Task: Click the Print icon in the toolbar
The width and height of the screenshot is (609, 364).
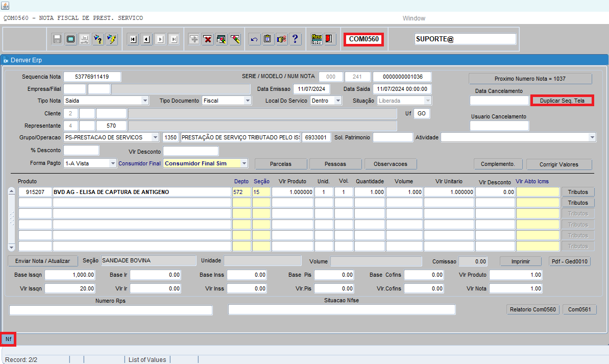Action: click(84, 39)
